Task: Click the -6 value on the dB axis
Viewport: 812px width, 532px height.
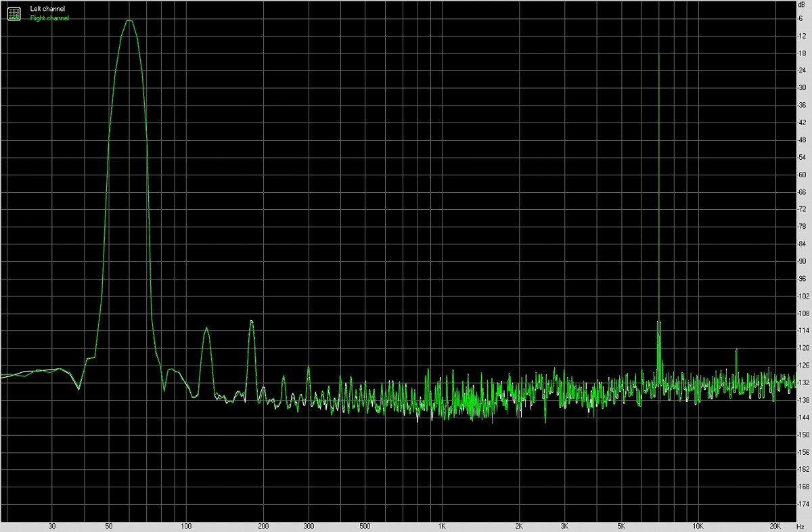Action: pyautogui.click(x=801, y=18)
